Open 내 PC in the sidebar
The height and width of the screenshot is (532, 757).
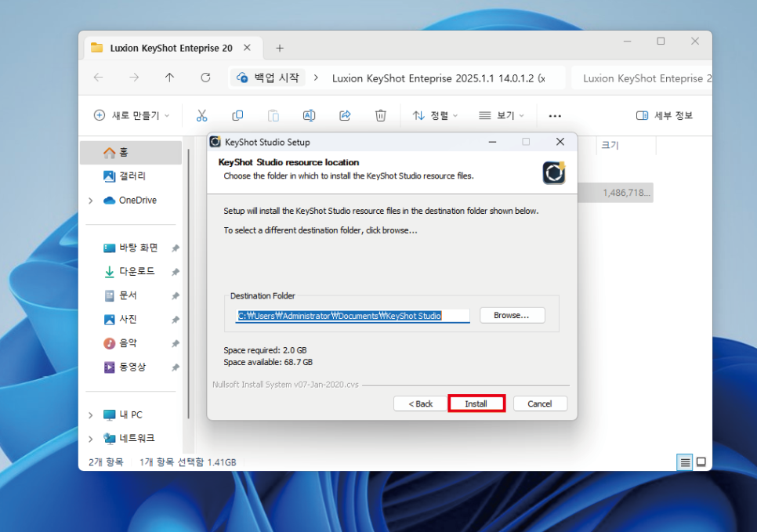tap(132, 414)
